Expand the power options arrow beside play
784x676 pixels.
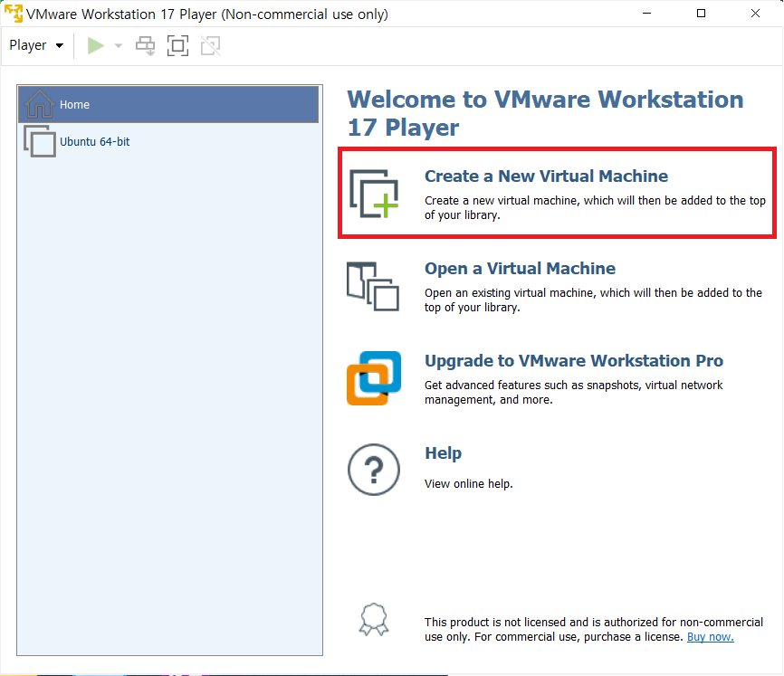[119, 45]
